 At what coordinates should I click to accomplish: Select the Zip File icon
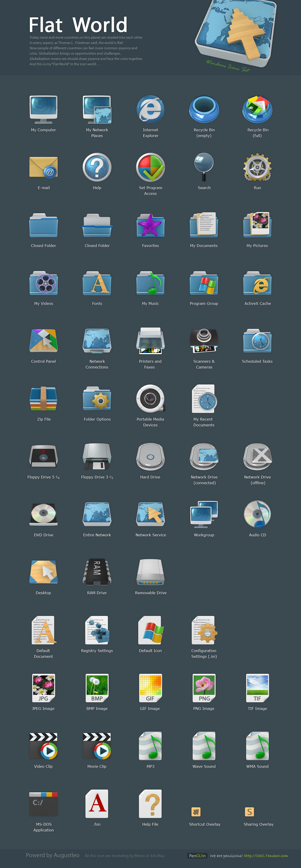[44, 399]
